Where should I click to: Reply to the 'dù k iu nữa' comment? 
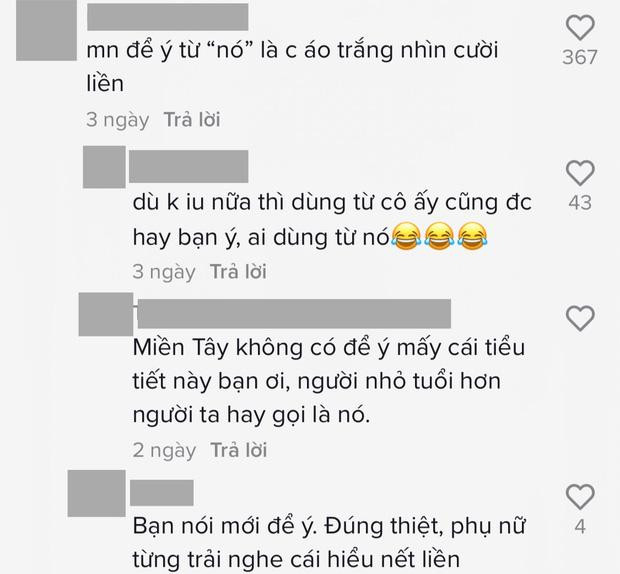tap(238, 271)
